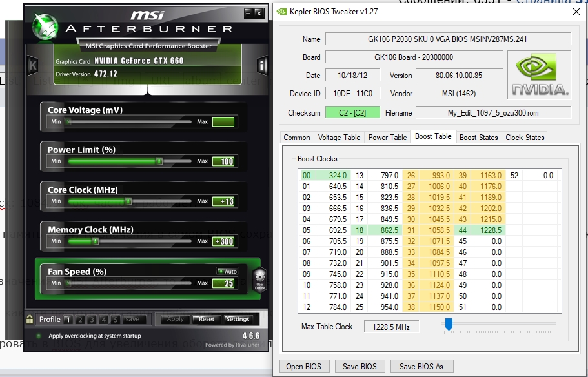This screenshot has height=377, width=588.
Task: Click the Filename field My_Edit_1097_5_ozu300.rom
Action: pyautogui.click(x=493, y=112)
